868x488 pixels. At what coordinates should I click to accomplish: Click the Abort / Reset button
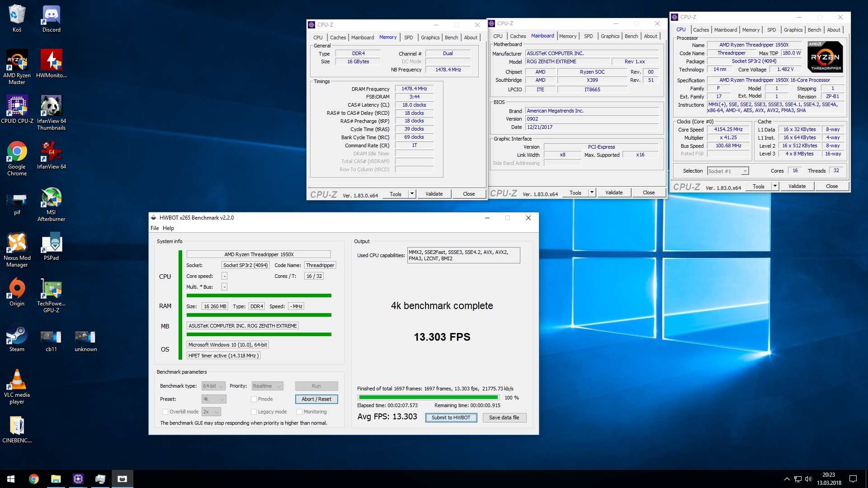(316, 399)
